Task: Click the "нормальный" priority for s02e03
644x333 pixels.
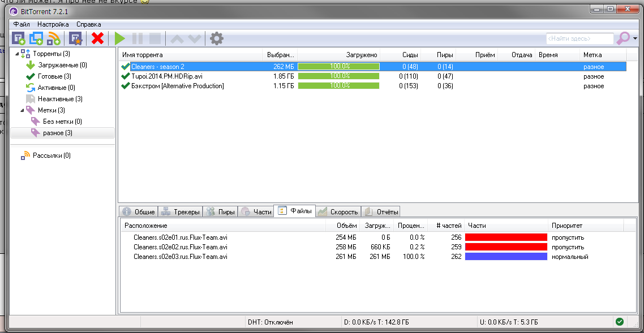Action: coord(570,257)
